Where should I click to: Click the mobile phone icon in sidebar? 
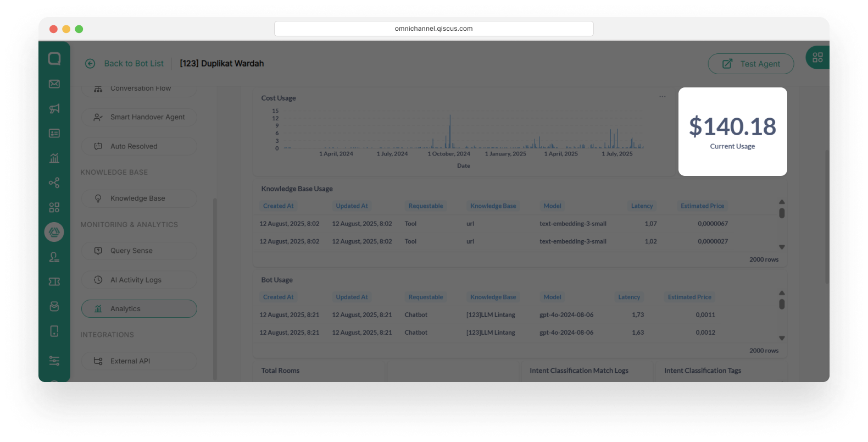tap(54, 331)
